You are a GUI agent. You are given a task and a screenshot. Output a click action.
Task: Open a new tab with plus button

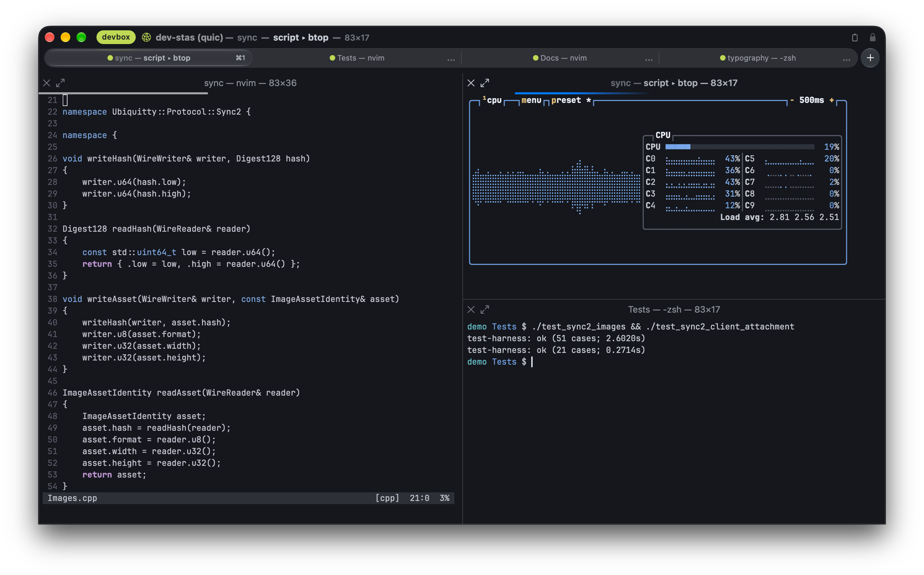870,58
